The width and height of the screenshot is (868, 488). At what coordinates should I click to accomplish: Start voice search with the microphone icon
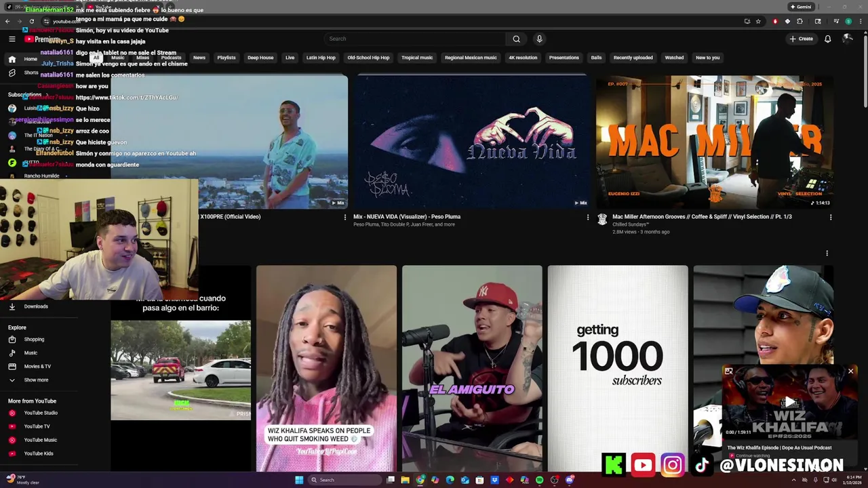tap(539, 39)
